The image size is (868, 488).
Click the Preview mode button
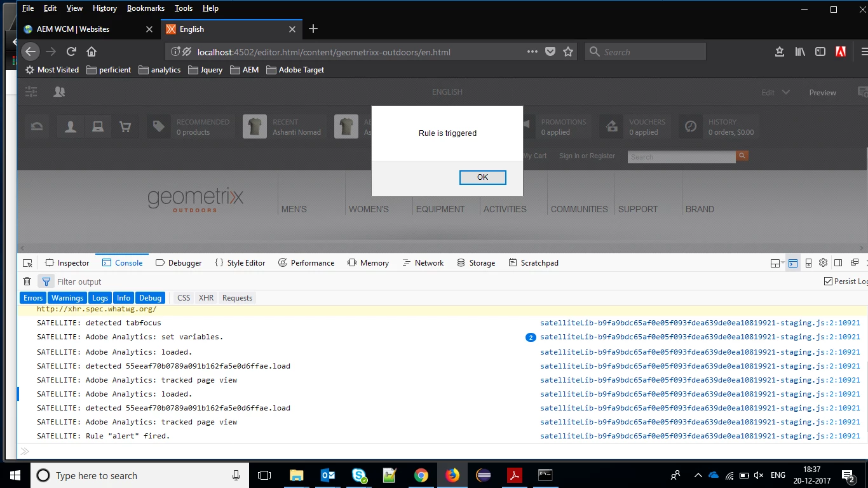[x=822, y=93]
